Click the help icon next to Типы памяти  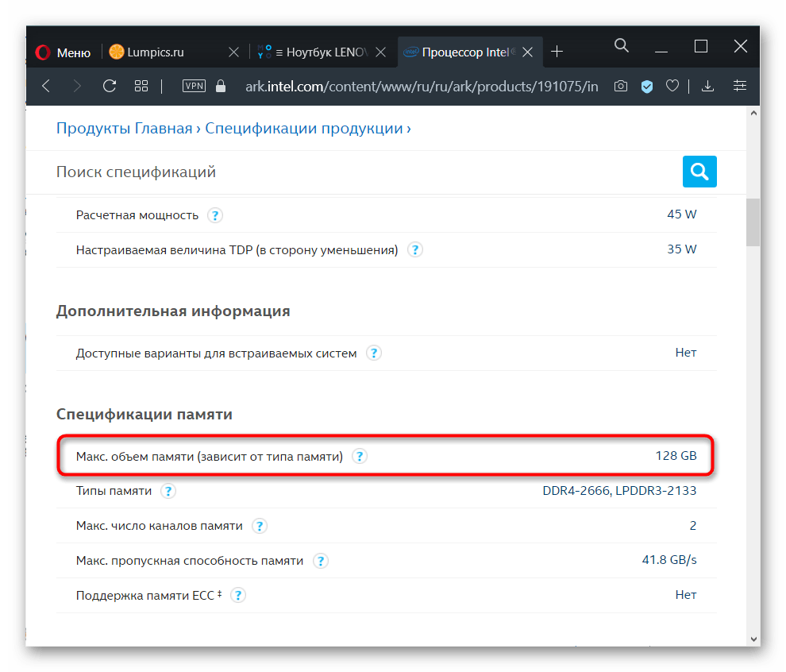coord(168,491)
